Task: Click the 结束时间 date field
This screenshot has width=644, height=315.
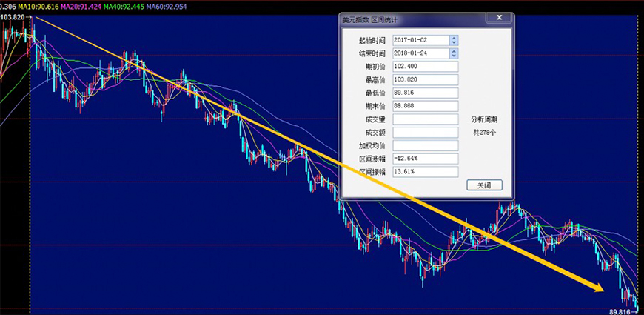Action: tap(421, 53)
